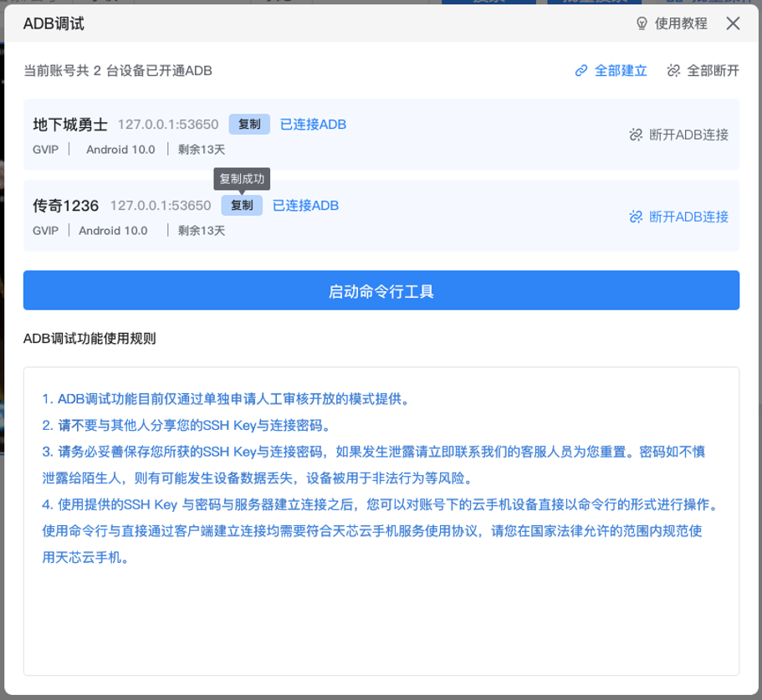Select the 地下城勇士 device name
Image resolution: width=762 pixels, height=700 pixels.
coord(70,125)
